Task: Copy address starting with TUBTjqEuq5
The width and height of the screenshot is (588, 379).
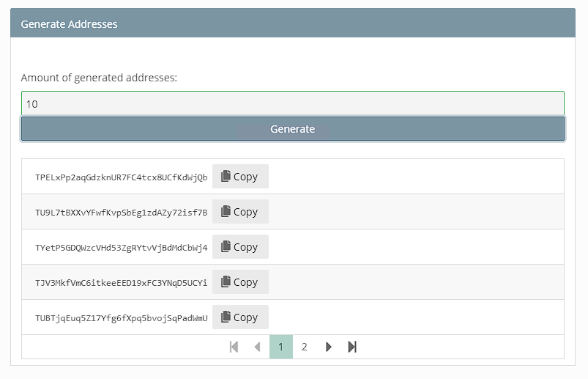Action: pos(240,317)
